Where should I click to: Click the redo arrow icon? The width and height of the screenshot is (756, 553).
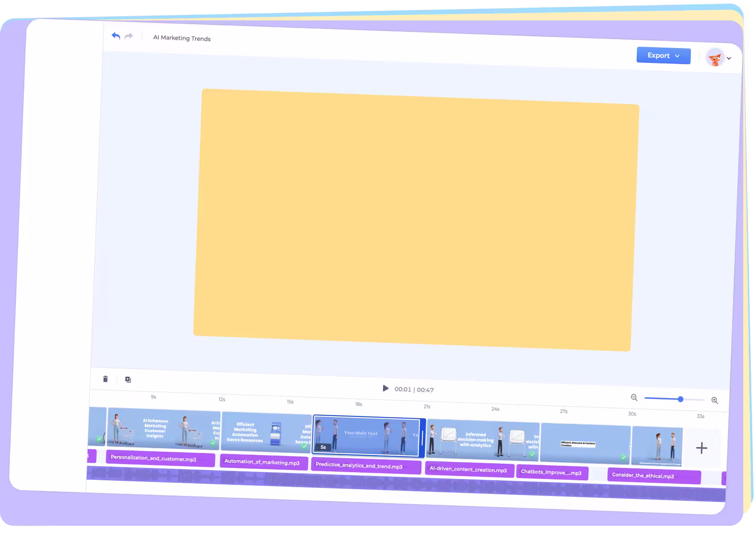[x=129, y=37]
